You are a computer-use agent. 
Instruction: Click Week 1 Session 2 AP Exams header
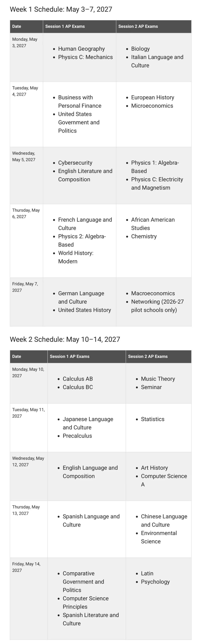click(138, 26)
